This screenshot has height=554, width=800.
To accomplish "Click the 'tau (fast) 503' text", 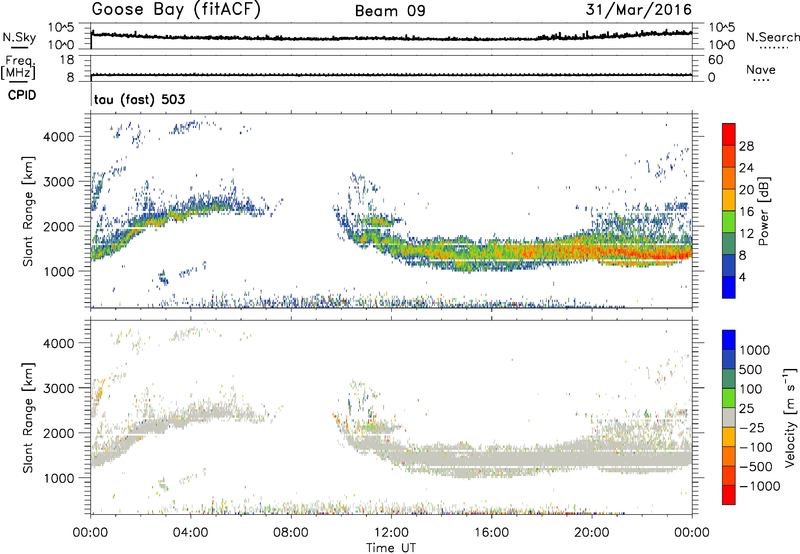I will (x=139, y=99).
